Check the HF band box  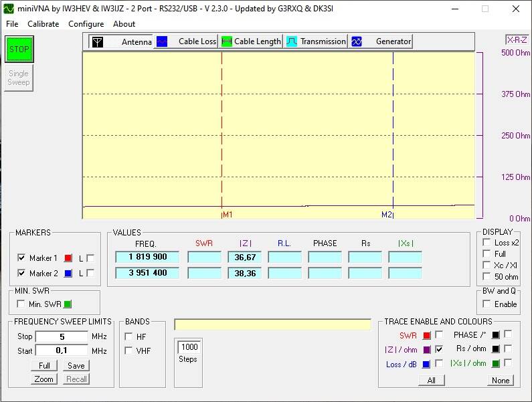pos(129,336)
